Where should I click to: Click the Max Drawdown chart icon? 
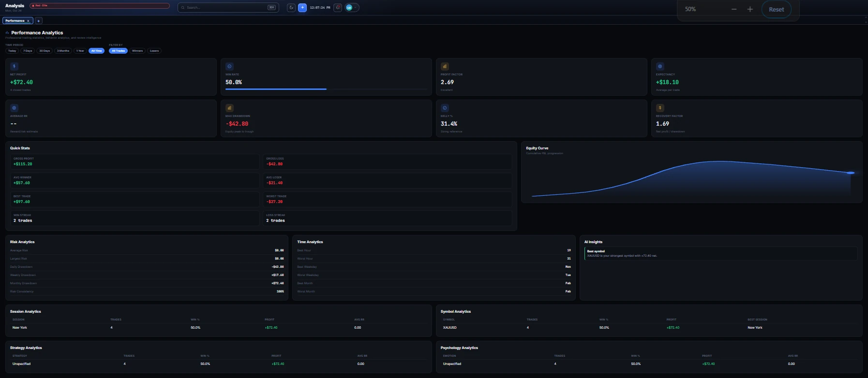click(x=229, y=108)
